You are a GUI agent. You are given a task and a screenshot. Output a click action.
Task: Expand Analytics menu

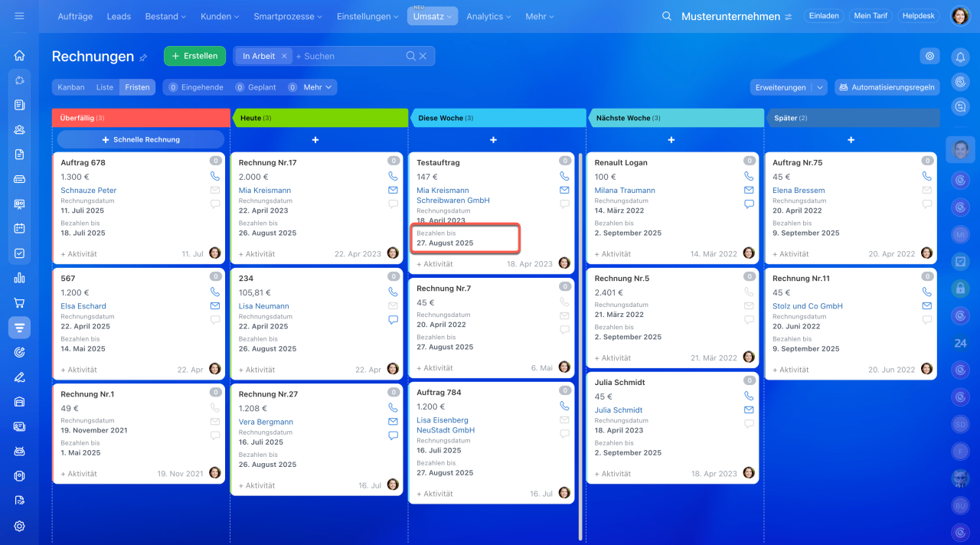pyautogui.click(x=490, y=16)
